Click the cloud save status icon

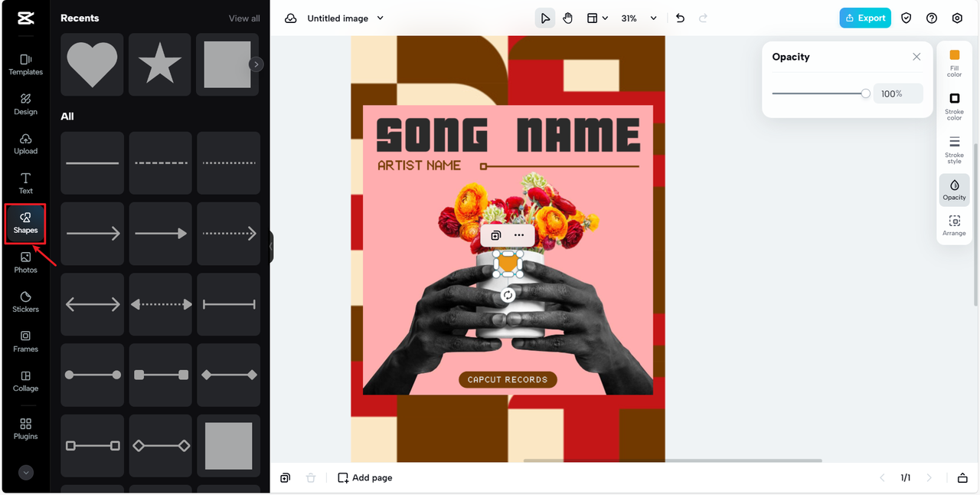point(291,18)
